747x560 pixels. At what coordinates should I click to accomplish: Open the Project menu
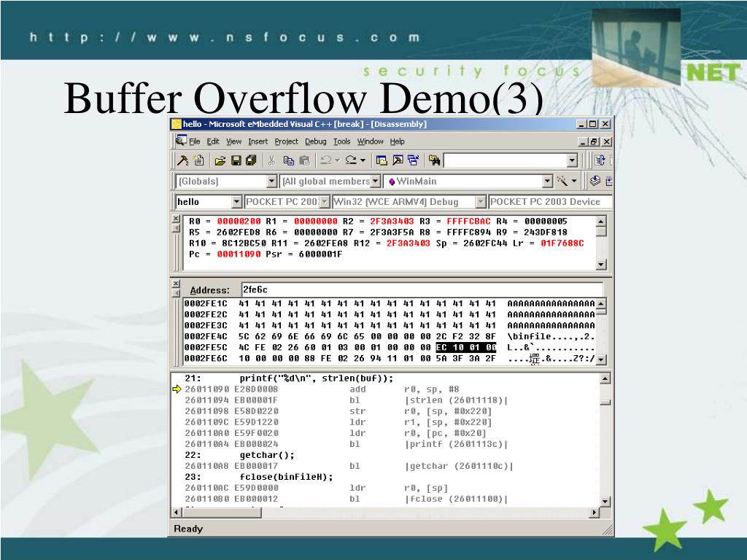pyautogui.click(x=286, y=141)
